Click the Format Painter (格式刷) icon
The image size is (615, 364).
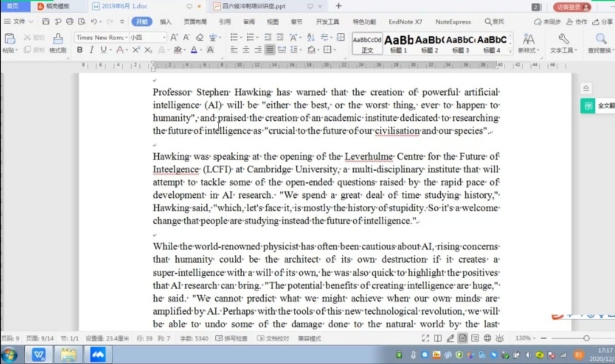pyautogui.click(x=58, y=39)
